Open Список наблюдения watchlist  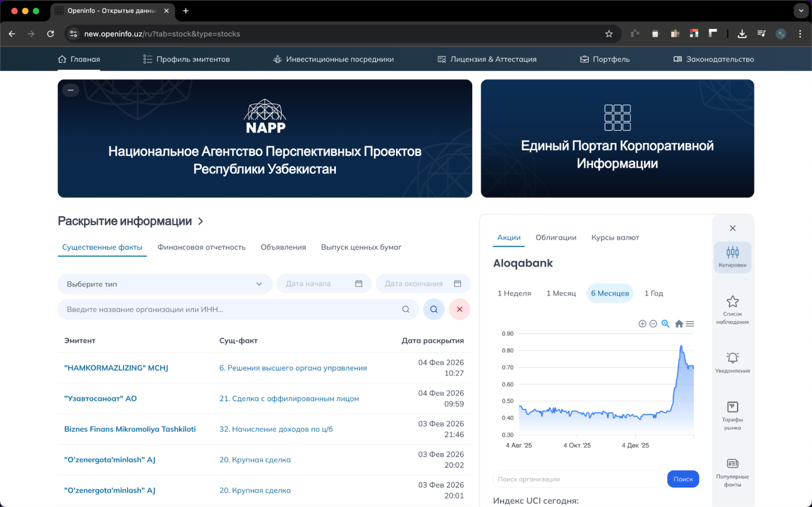tap(732, 310)
